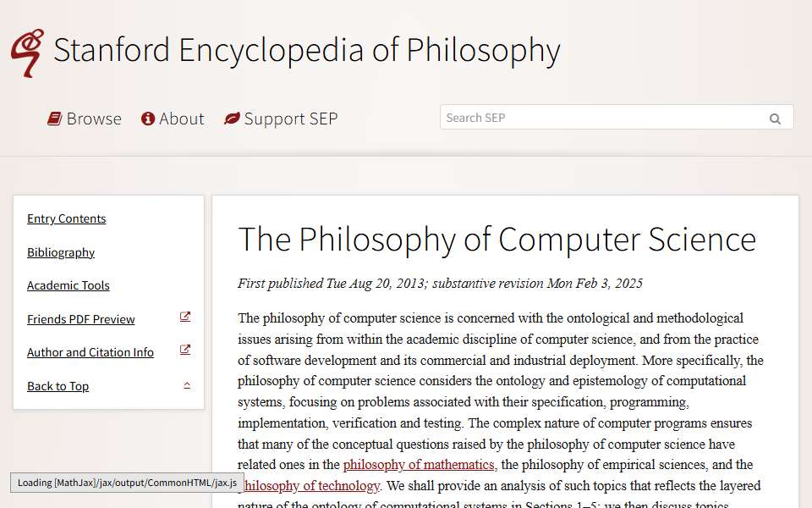Open the About menu
812x508 pixels.
173,119
